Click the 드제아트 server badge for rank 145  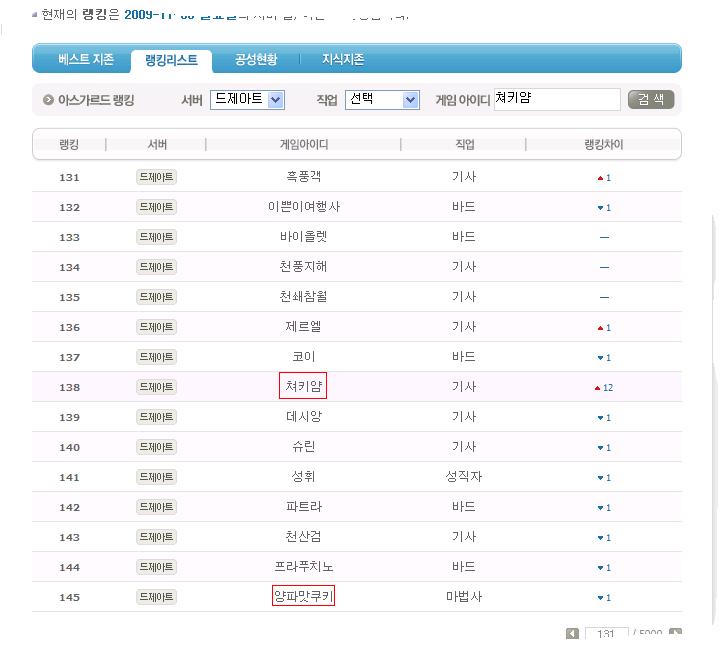point(156,597)
